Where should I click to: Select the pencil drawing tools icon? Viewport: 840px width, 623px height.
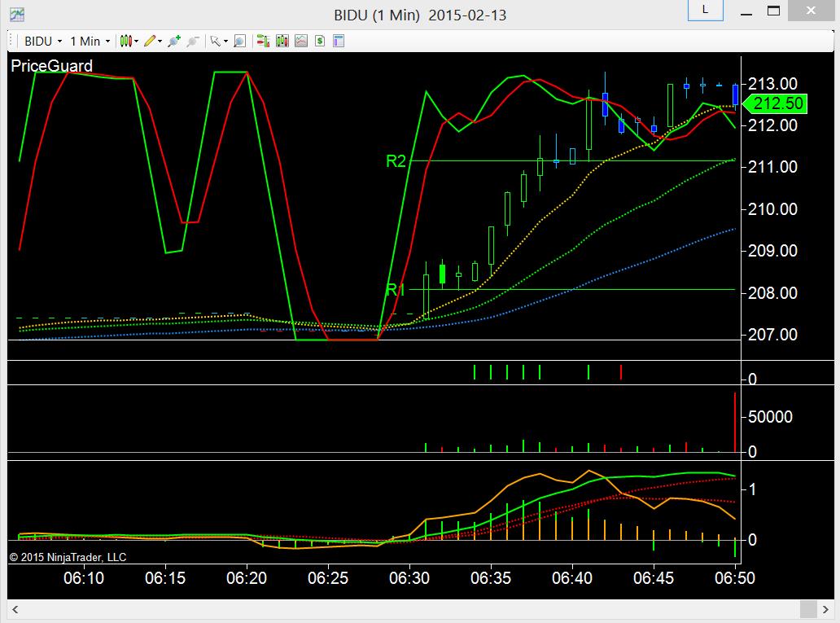[150, 42]
